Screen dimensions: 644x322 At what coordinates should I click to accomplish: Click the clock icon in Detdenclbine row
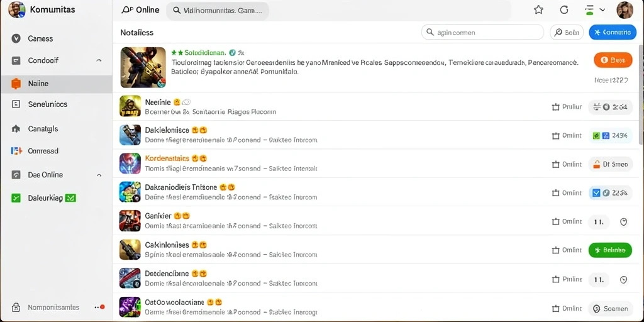point(623,280)
